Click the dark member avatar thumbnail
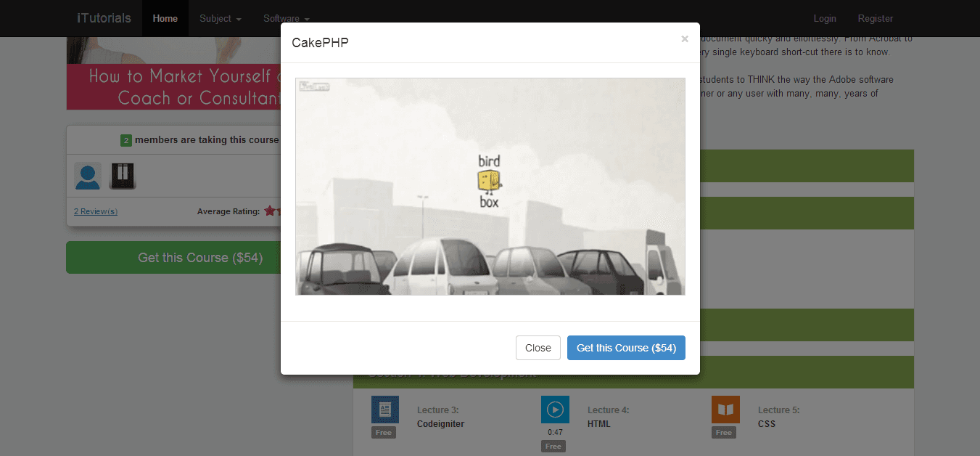 coord(123,176)
